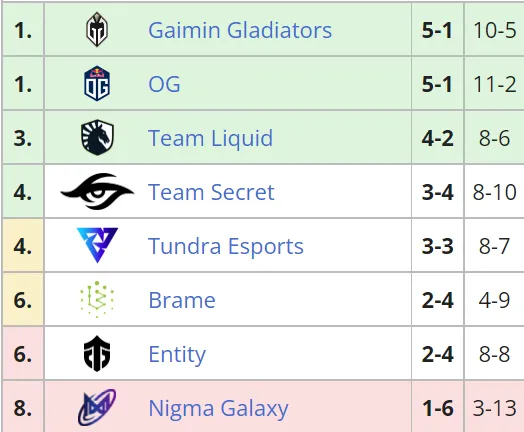Click the Team Liquid horse logo
The image size is (524, 432).
pyautogui.click(x=97, y=137)
